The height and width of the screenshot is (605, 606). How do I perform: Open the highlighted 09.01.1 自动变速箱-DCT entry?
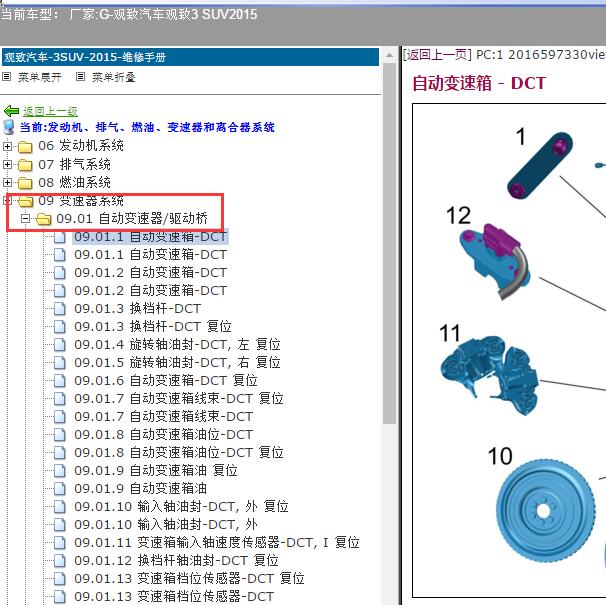click(x=150, y=237)
